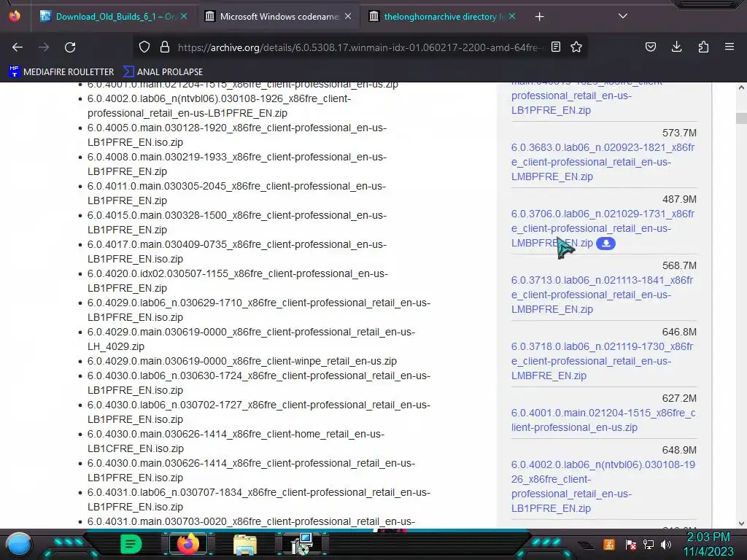Select list entry 6.0.4020.0.idx02.030507-1155

tap(238, 281)
